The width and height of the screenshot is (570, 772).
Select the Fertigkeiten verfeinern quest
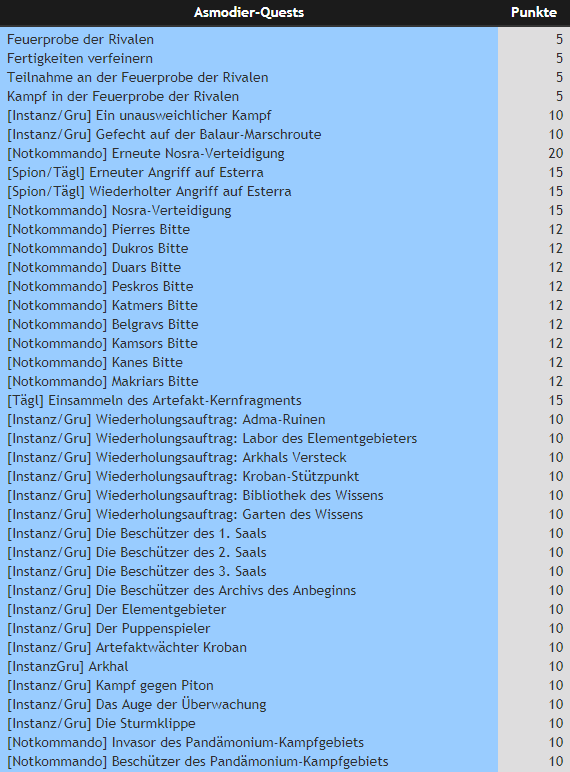coord(80,59)
